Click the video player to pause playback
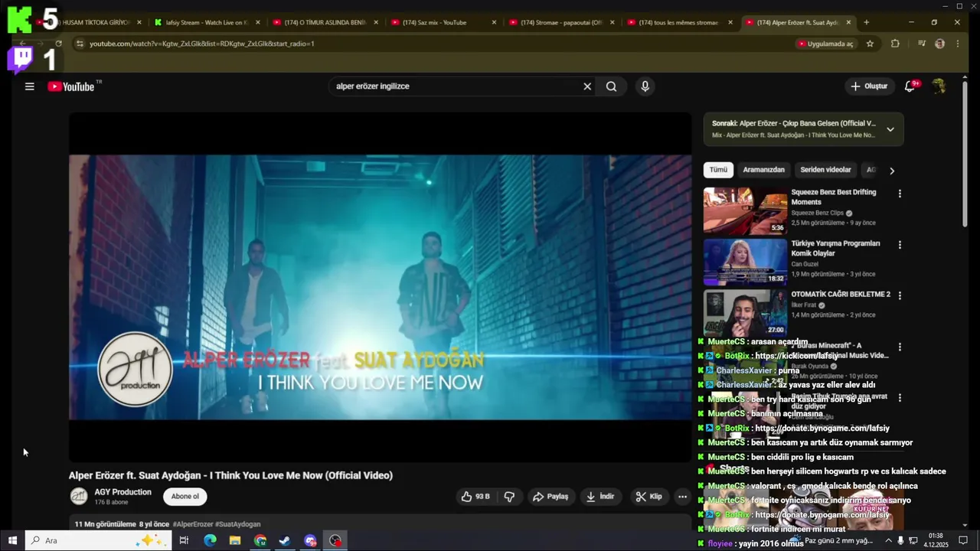This screenshot has width=980, height=551. tap(380, 287)
